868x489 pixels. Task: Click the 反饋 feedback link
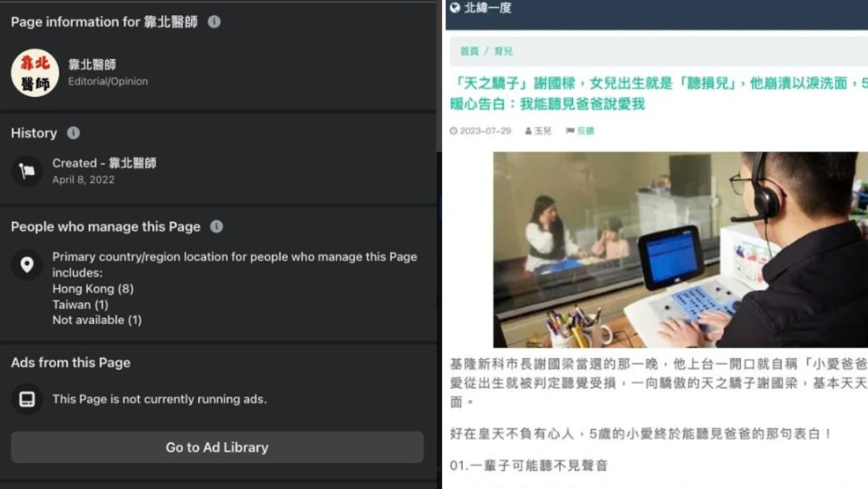click(585, 131)
